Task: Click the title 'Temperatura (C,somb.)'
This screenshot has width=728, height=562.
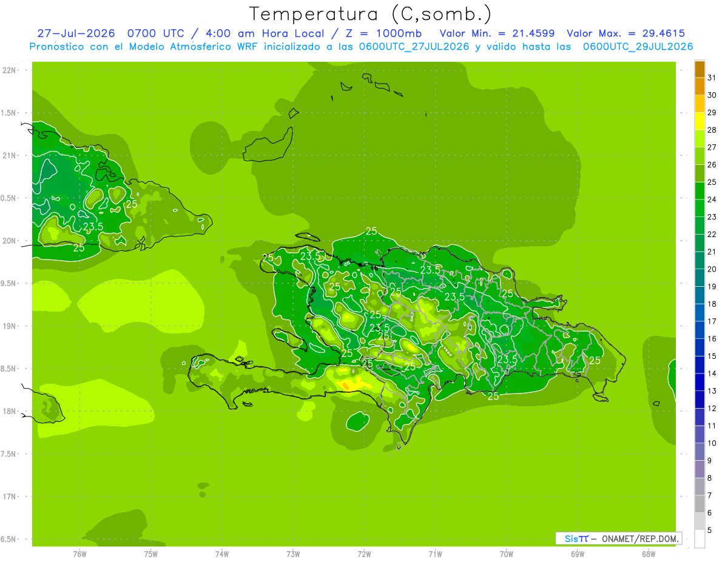Action: coord(370,14)
